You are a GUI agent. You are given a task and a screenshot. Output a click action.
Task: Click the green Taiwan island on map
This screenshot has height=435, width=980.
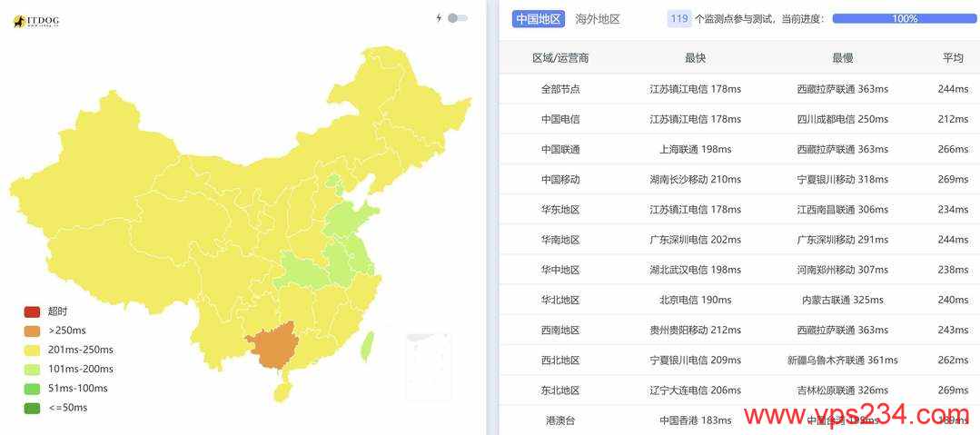[369, 347]
